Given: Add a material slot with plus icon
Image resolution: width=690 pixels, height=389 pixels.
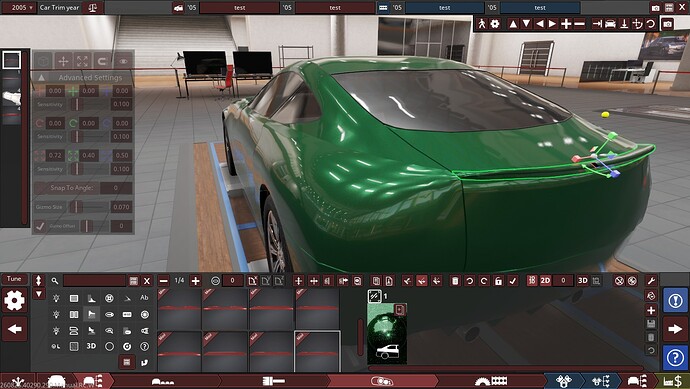Looking at the screenshot, I should click(x=651, y=310).
